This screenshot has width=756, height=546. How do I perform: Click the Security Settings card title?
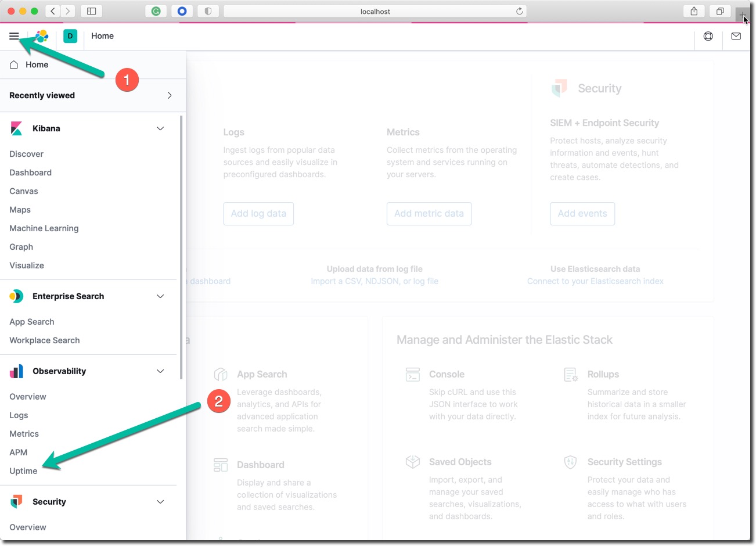coord(625,462)
